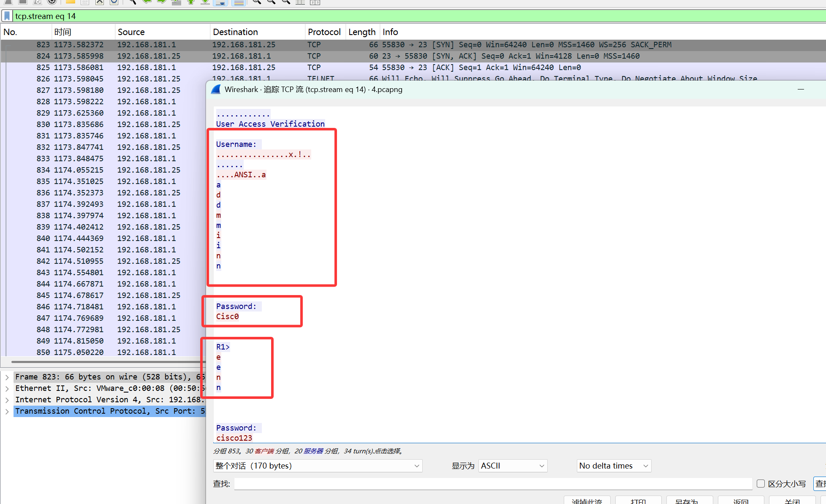Click the resize columns toolbar icon
Screen dimensions: 826x504
pos(300,2)
